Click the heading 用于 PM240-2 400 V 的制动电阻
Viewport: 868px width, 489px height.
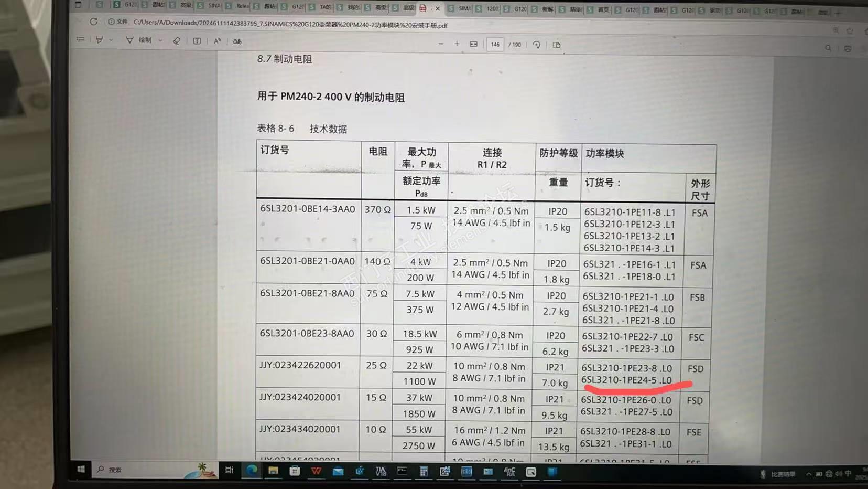[331, 97]
